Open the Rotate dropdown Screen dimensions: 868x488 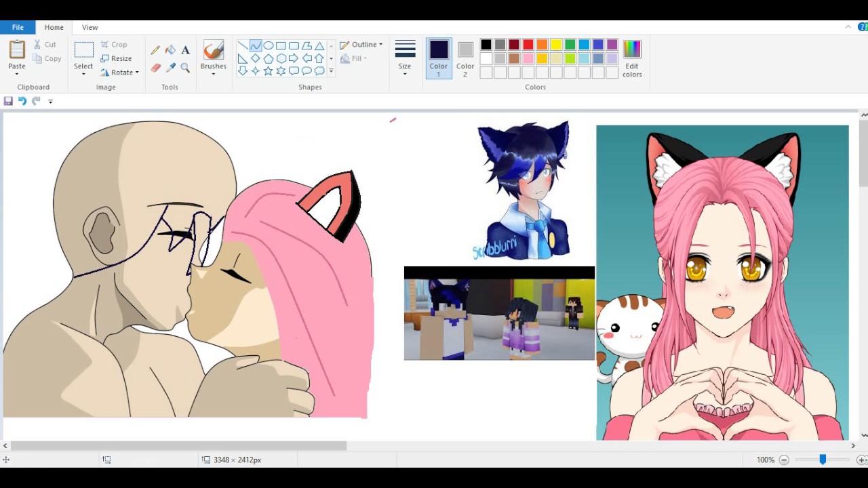[119, 73]
